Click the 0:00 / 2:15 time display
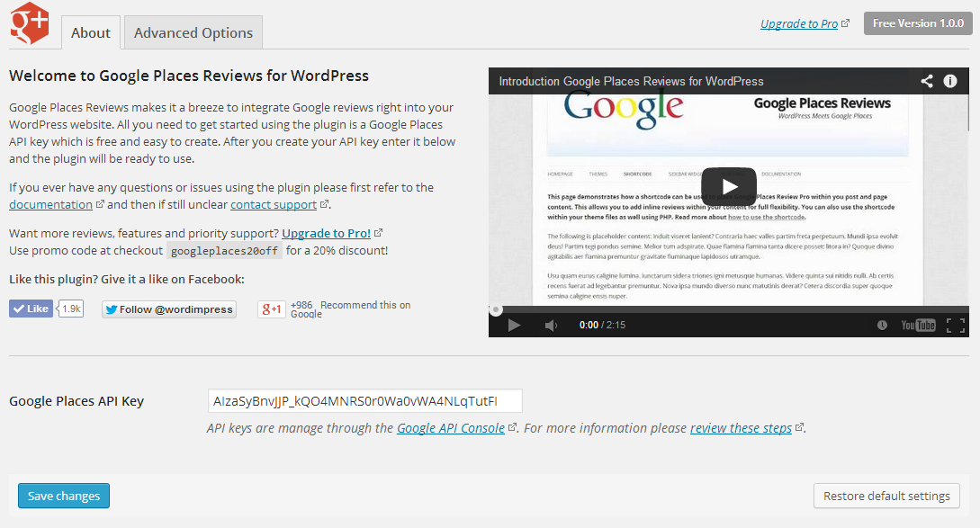Viewport: 980px width, 528px height. click(602, 325)
